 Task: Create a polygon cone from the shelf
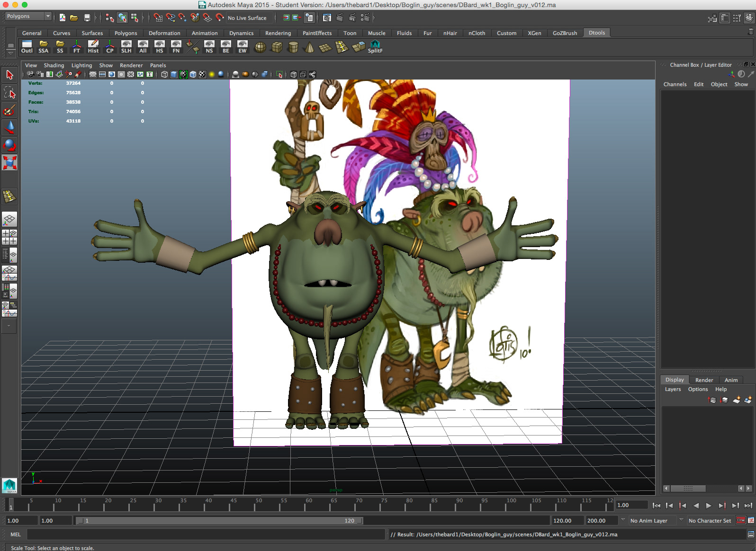[309, 47]
